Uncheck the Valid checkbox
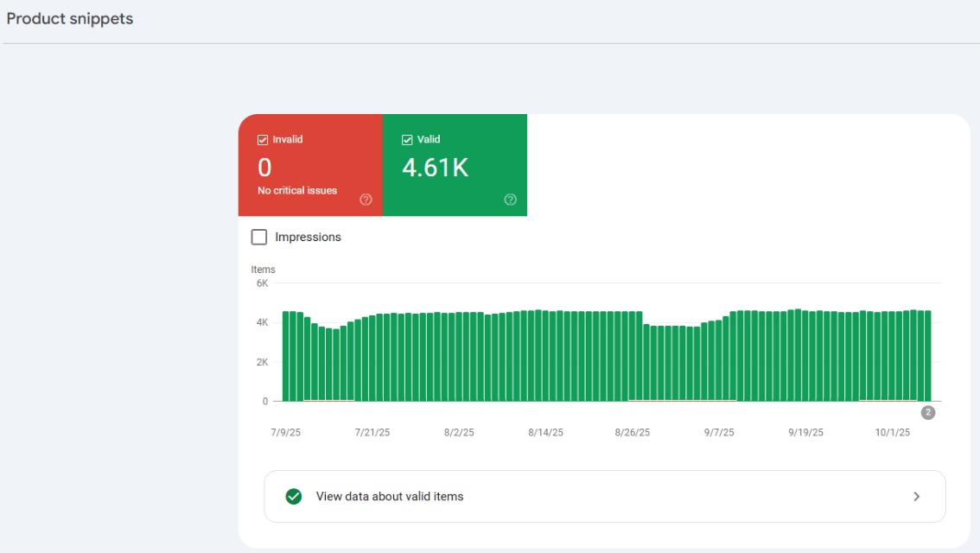The width and height of the screenshot is (980, 553). [x=407, y=140]
